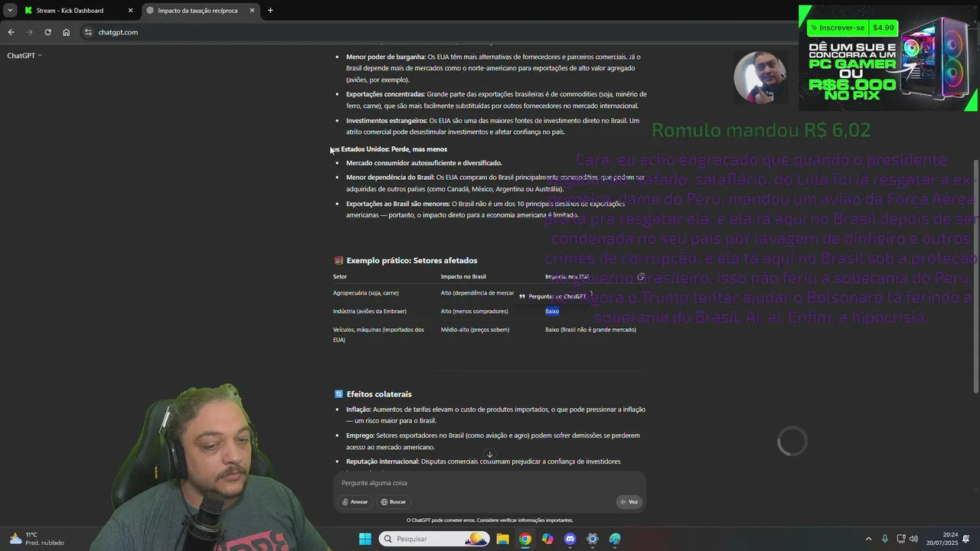Image resolution: width=980 pixels, height=551 pixels.
Task: Click the Pergunte ao ChatGPT popup
Action: tap(554, 296)
